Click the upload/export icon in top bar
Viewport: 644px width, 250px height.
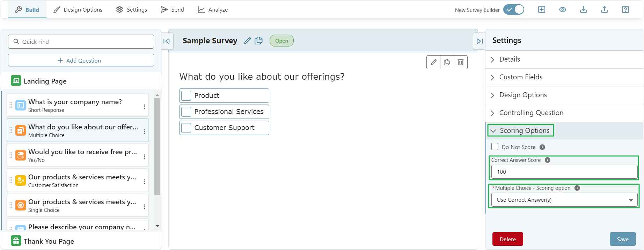[605, 10]
